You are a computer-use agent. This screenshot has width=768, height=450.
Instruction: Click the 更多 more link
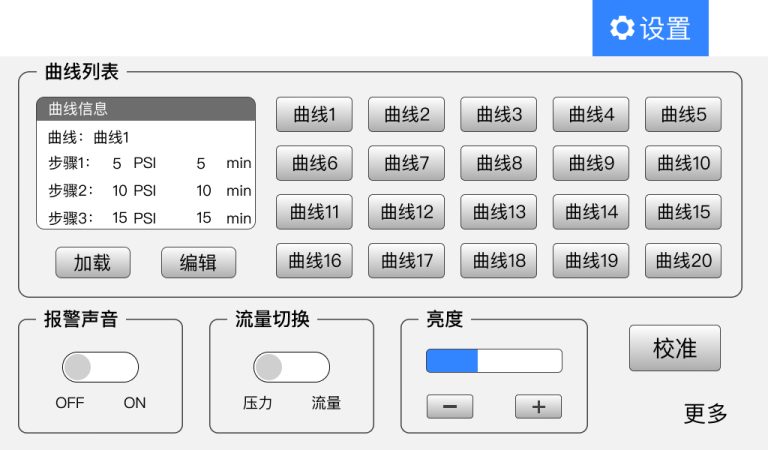click(705, 414)
